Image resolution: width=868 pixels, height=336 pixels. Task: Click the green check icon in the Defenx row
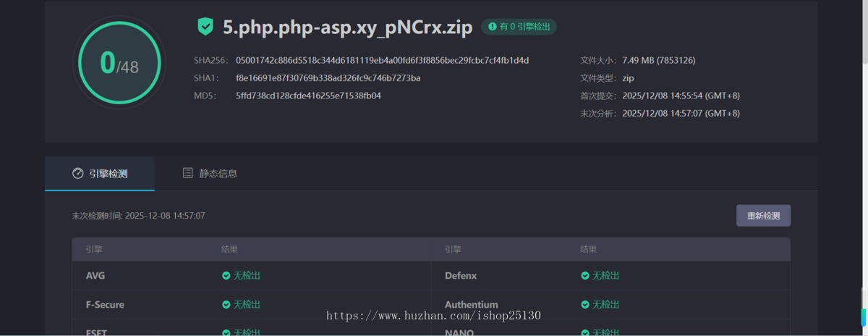[x=585, y=276]
